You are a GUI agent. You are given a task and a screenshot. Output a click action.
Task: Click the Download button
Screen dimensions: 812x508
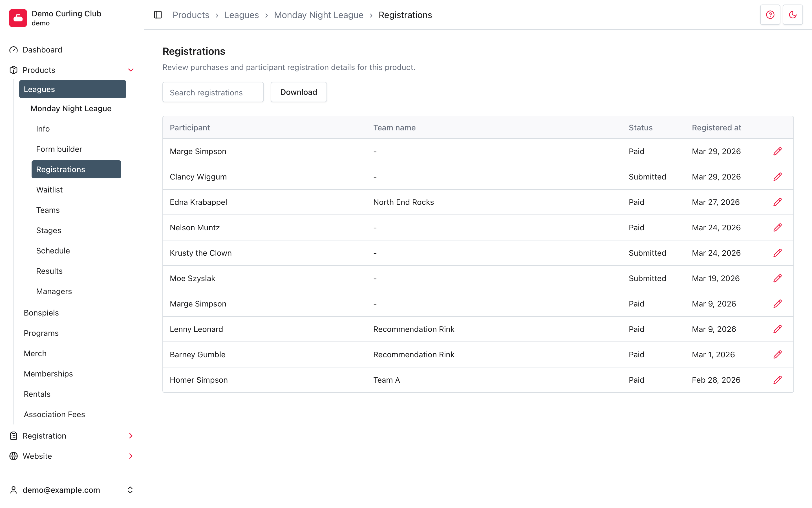(x=299, y=92)
